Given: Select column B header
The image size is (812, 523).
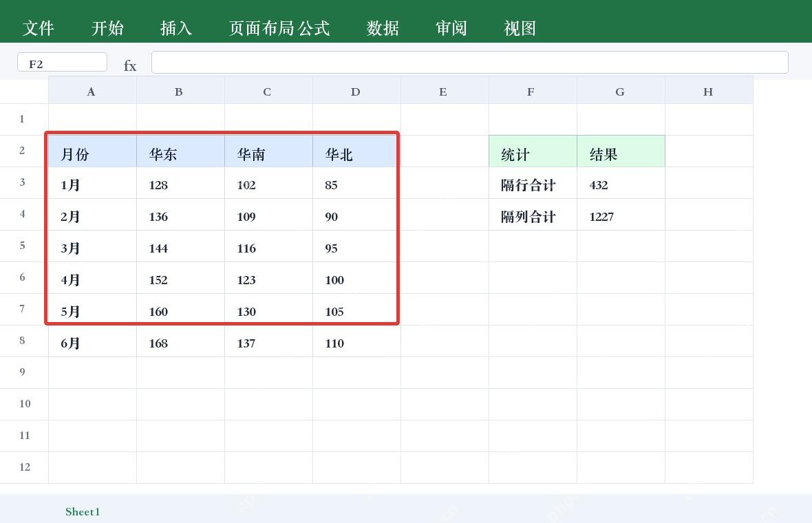Looking at the screenshot, I should click(x=180, y=91).
